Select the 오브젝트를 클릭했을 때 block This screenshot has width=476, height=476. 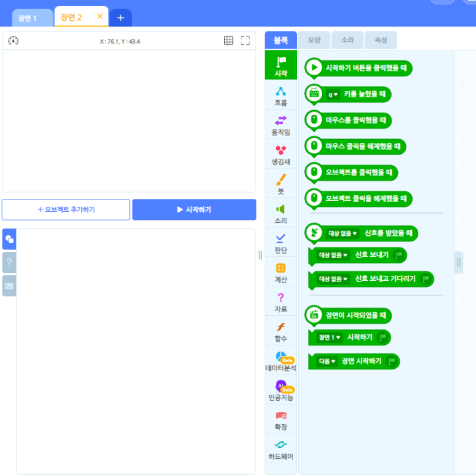351,172
